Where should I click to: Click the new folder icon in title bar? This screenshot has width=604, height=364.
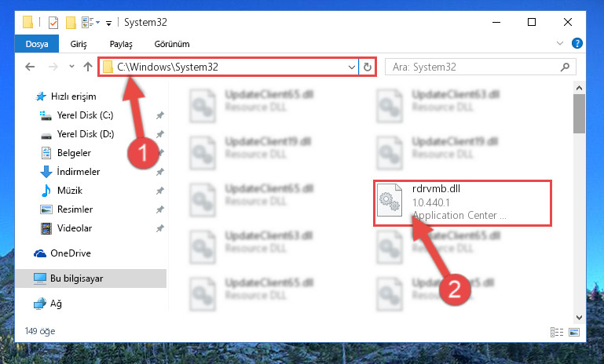[x=71, y=23]
